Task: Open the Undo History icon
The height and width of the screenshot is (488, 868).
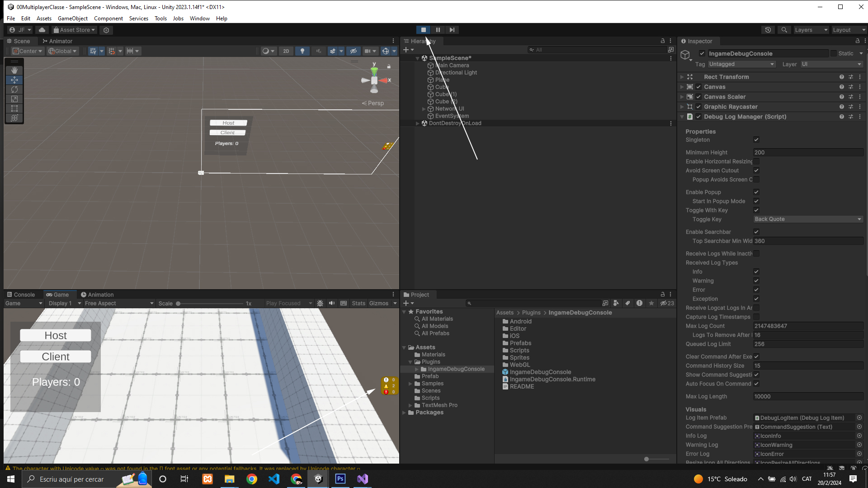Action: (x=768, y=30)
